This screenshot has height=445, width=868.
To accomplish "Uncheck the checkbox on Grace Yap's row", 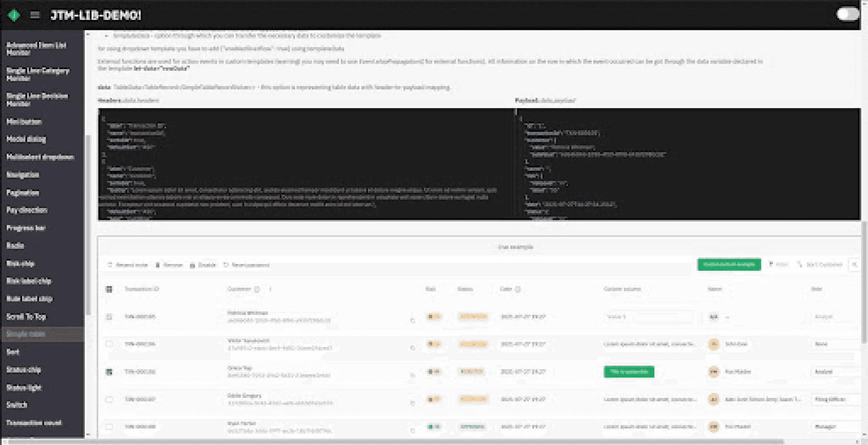I will (x=109, y=372).
